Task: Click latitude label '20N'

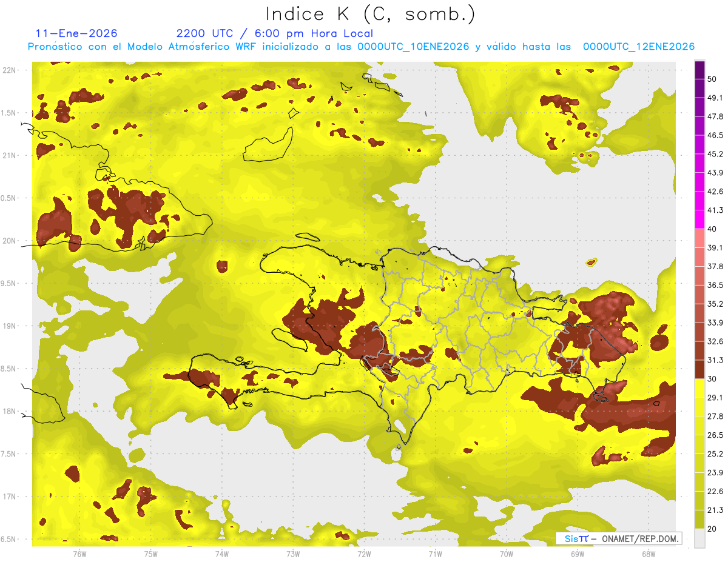Action: click(10, 241)
